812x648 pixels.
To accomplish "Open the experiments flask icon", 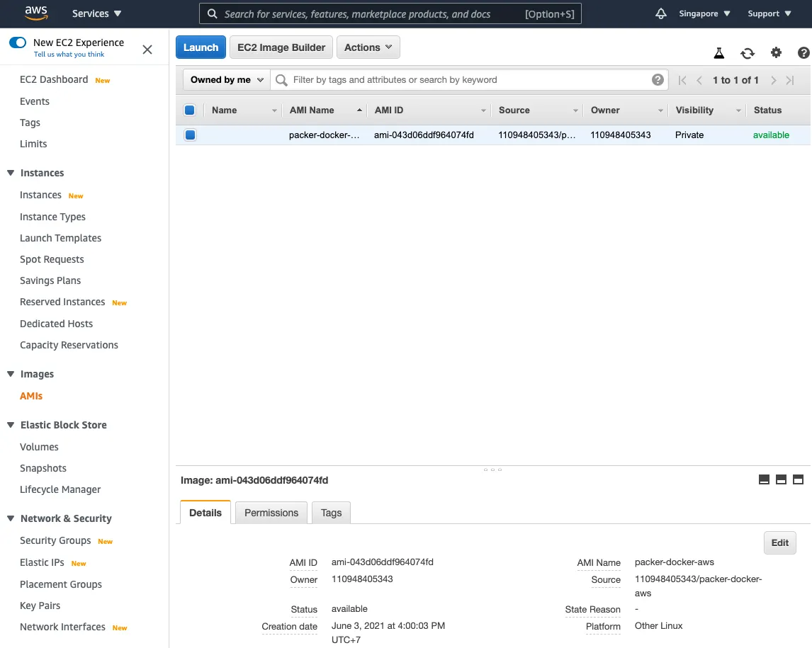I will tap(718, 53).
